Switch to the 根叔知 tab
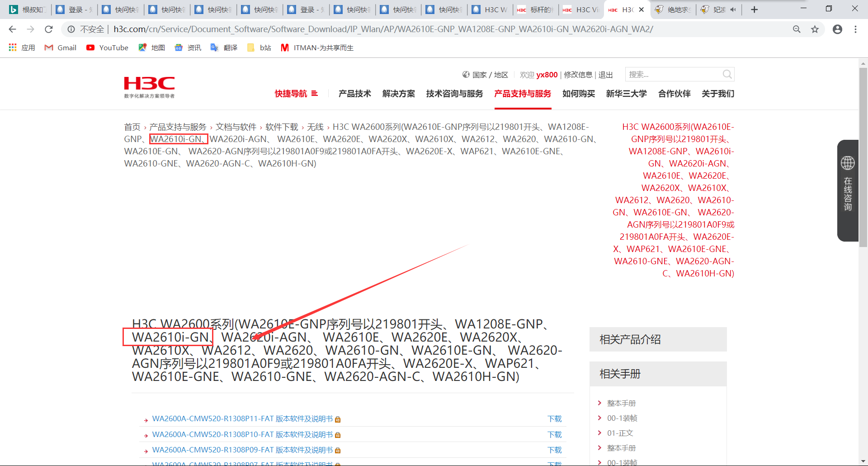868x466 pixels. (x=27, y=10)
